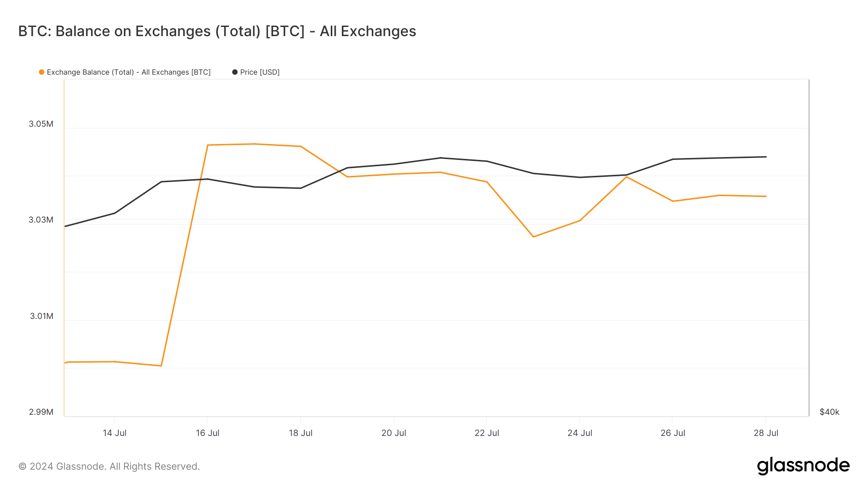This screenshot has width=868, height=488.
Task: Click the 3.01M y-axis label
Action: [x=41, y=316]
